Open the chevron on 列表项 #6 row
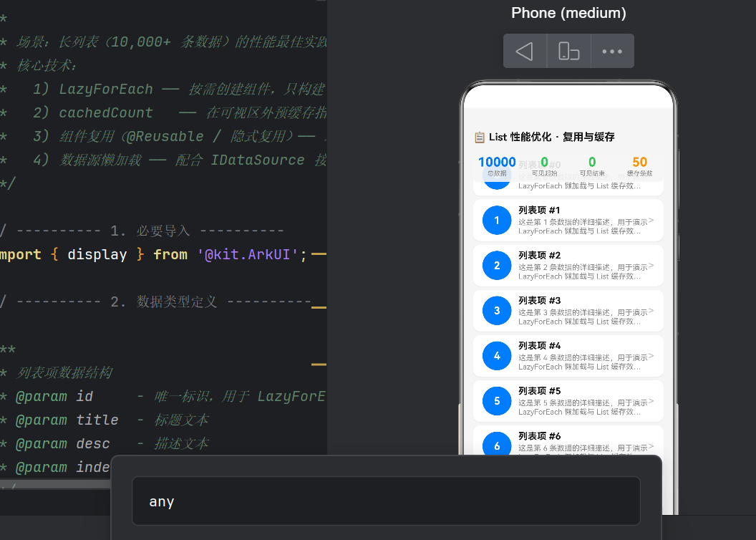This screenshot has height=540, width=756. click(651, 446)
